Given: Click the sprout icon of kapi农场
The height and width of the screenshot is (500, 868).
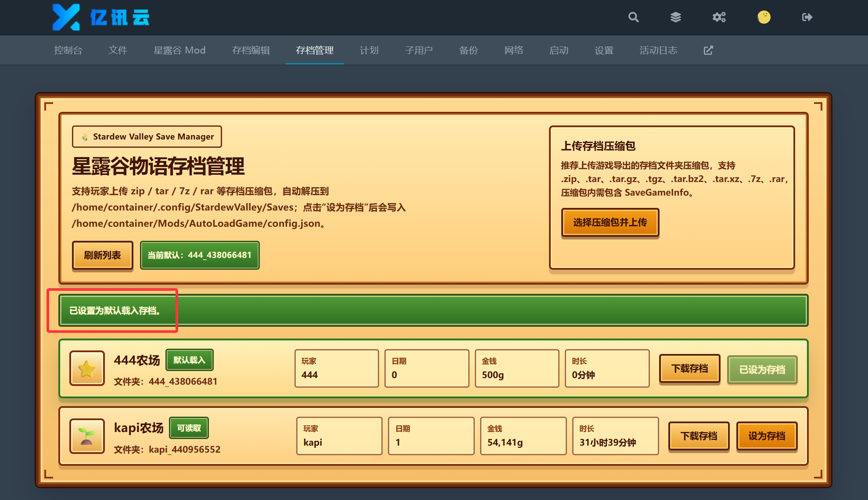Looking at the screenshot, I should pyautogui.click(x=87, y=436).
